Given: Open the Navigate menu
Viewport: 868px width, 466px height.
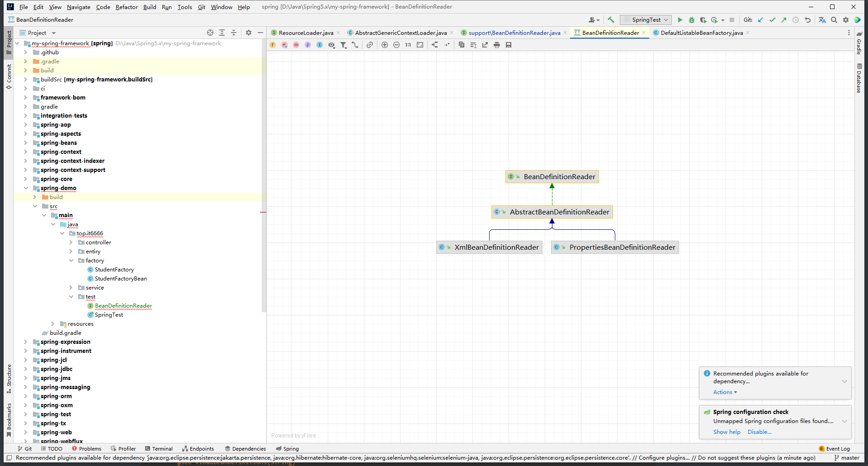Looking at the screenshot, I should pyautogui.click(x=79, y=7).
